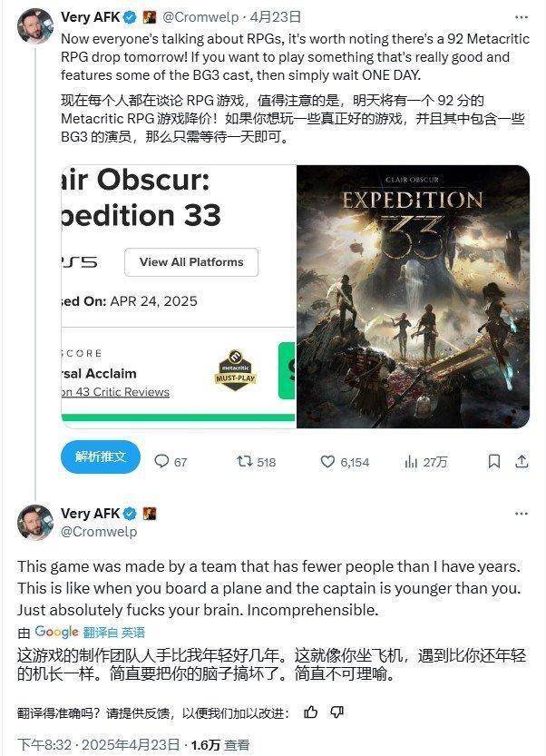Open three-dot menu on first tweet
The height and width of the screenshot is (756, 546).
click(x=522, y=17)
